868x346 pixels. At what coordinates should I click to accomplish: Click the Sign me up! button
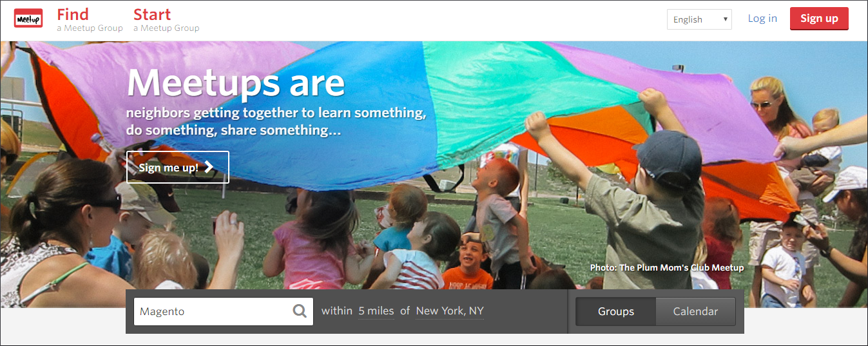click(x=178, y=168)
